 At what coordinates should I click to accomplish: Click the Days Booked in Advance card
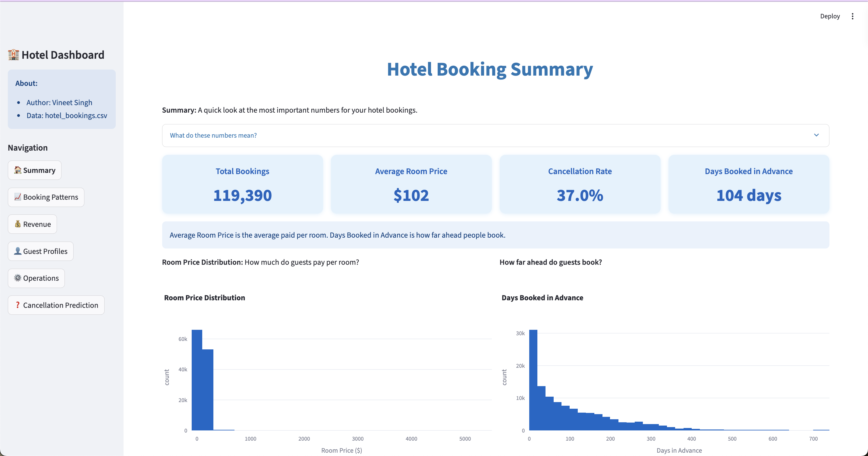click(748, 184)
